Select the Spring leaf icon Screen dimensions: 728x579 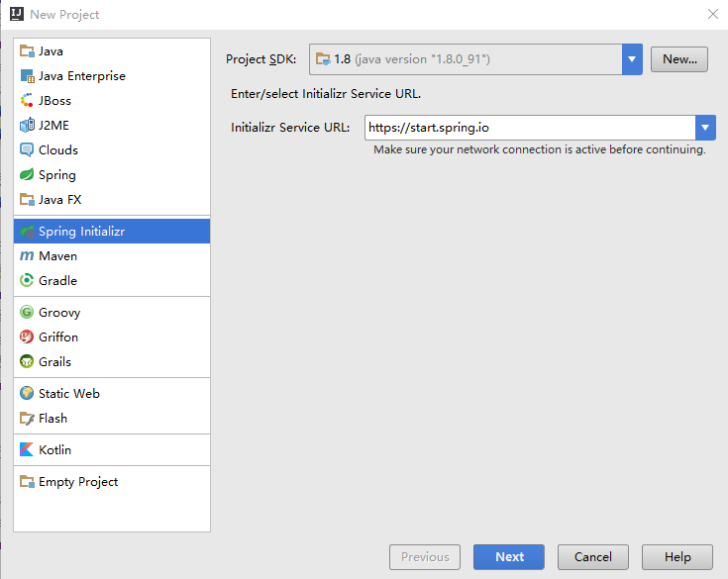27,175
